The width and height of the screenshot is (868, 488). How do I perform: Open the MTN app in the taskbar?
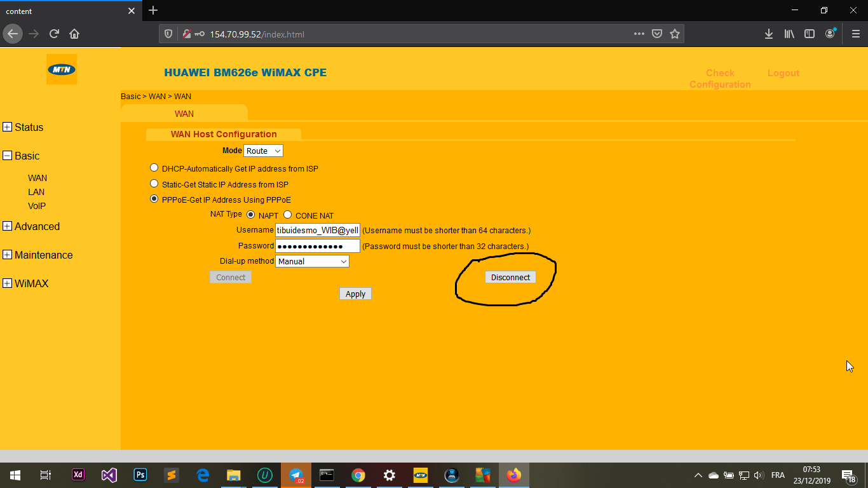point(421,475)
